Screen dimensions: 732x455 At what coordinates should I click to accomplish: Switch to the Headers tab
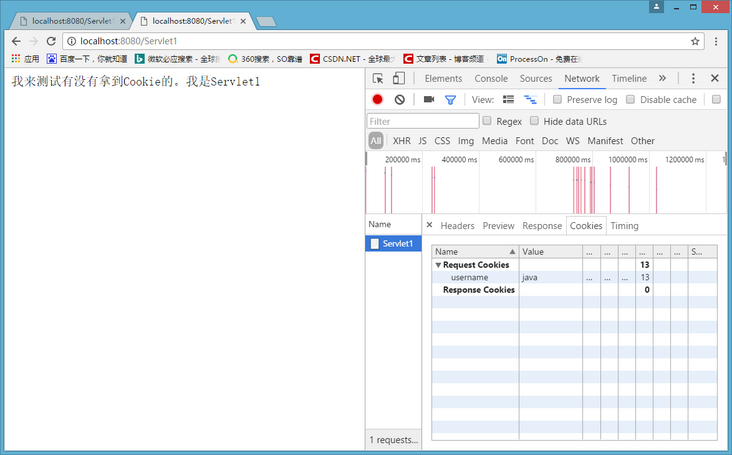(457, 226)
